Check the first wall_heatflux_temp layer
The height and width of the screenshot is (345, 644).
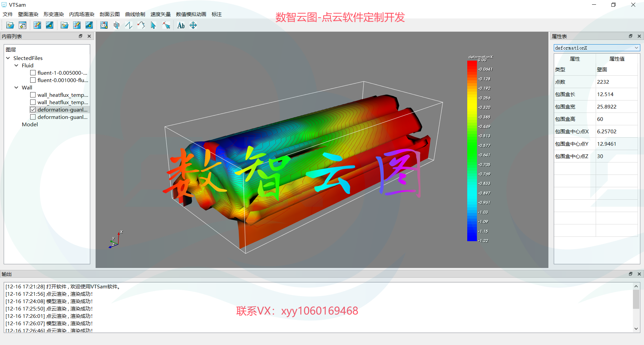(33, 95)
